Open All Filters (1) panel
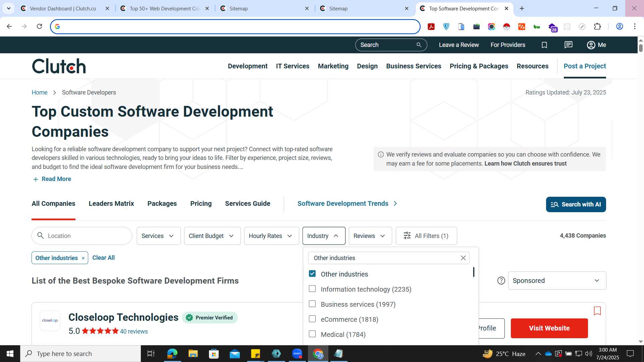Screen dimensions: 644x362 point(426,236)
